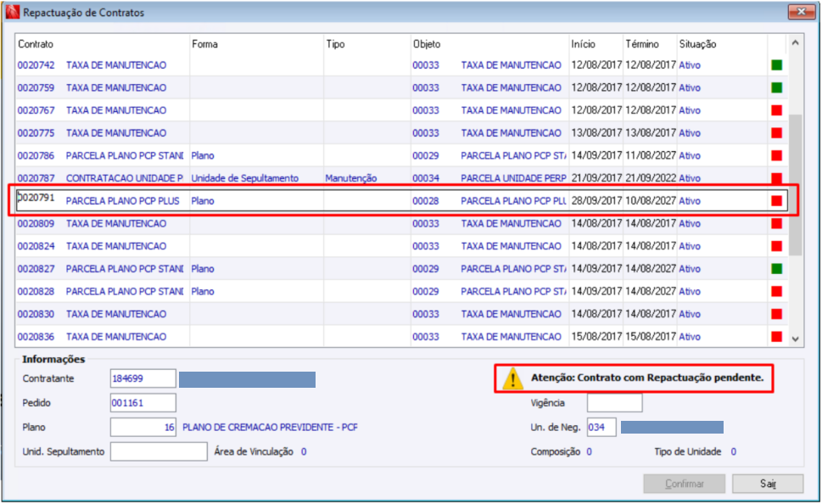This screenshot has width=822, height=504.
Task: Click the Composição value 0
Action: point(590,451)
